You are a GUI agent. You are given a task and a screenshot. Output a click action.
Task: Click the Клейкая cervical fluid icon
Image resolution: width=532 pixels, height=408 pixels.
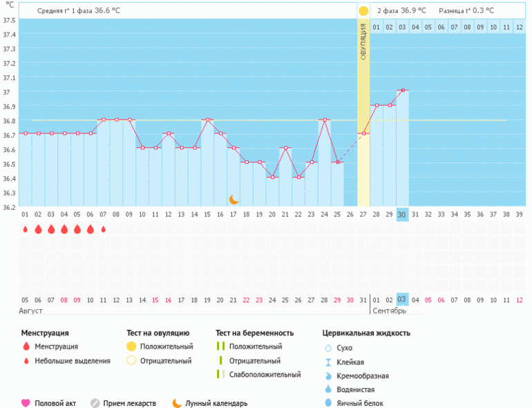tap(328, 362)
